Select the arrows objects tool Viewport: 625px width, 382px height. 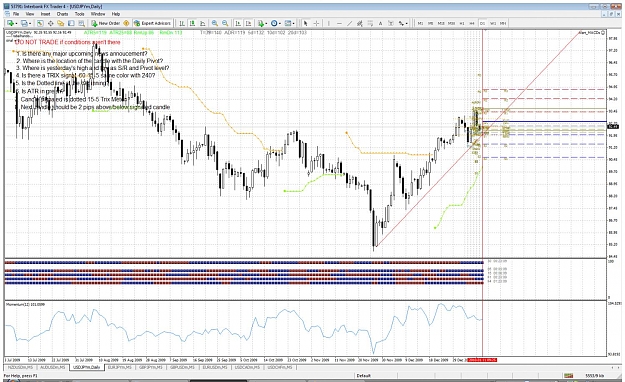pyautogui.click(x=401, y=23)
